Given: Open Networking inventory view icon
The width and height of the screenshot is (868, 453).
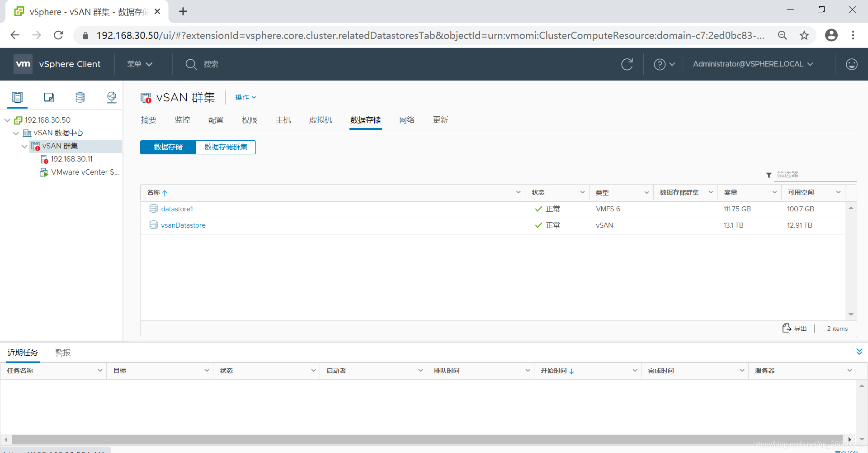Looking at the screenshot, I should (x=111, y=97).
